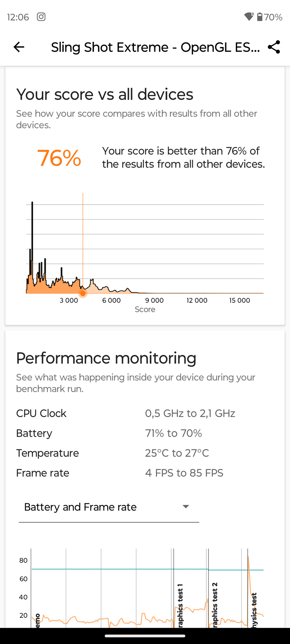Tap the Battery 71% to 70% value
This screenshot has width=290, height=644.
coord(173,433)
